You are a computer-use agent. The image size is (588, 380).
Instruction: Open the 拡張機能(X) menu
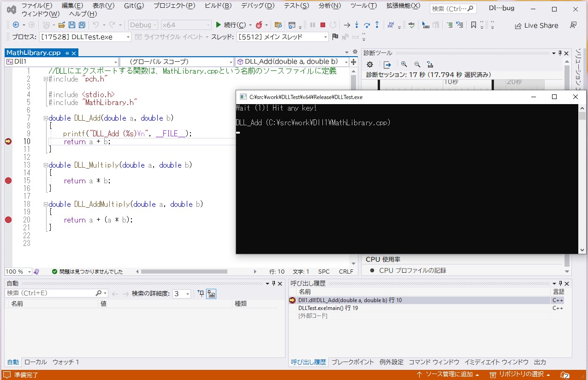(x=403, y=6)
